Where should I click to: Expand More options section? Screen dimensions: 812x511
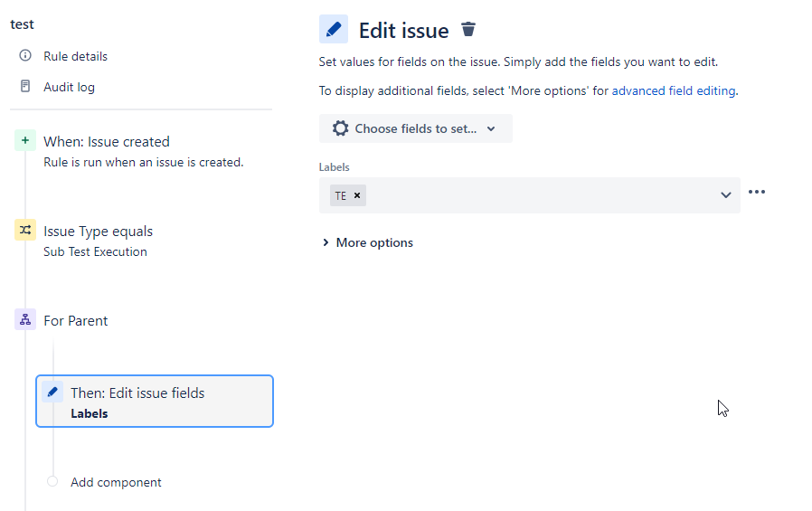point(367,242)
